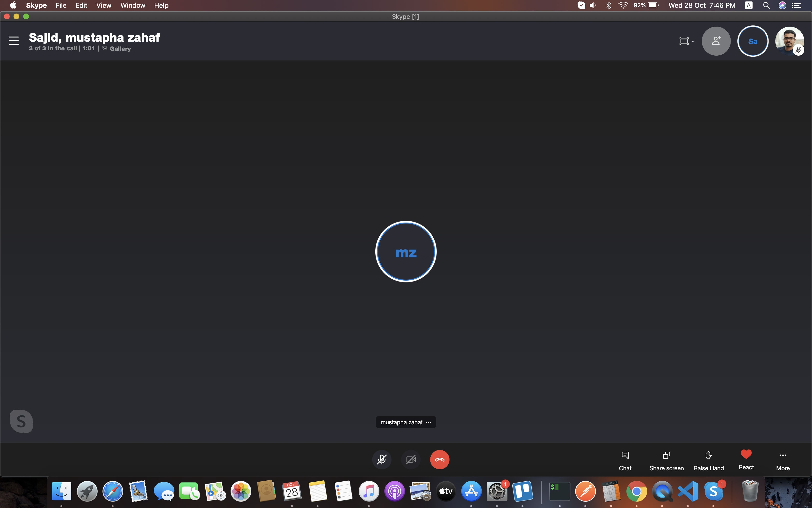Open Finder from the Dock
812x508 pixels.
(61, 491)
